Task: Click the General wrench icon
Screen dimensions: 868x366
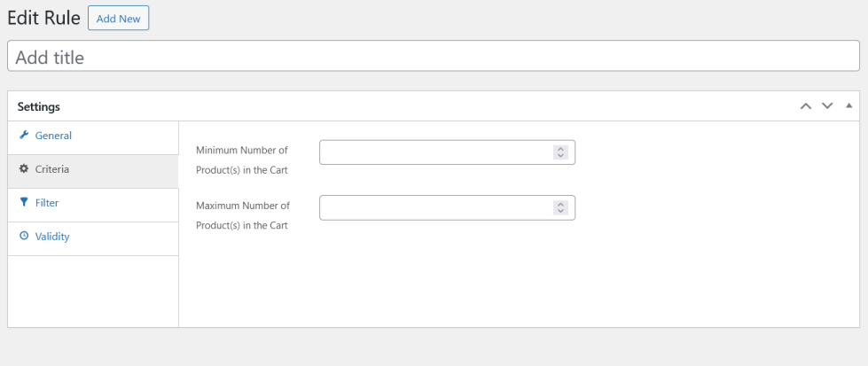Action: (x=23, y=136)
